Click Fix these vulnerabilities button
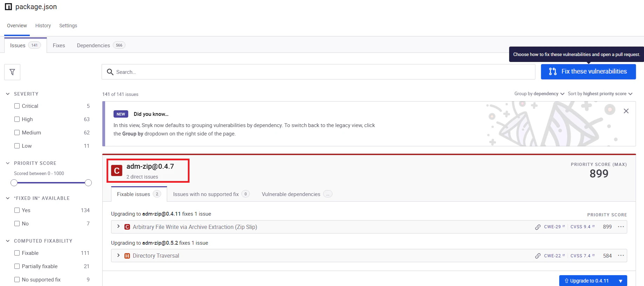 tap(588, 71)
